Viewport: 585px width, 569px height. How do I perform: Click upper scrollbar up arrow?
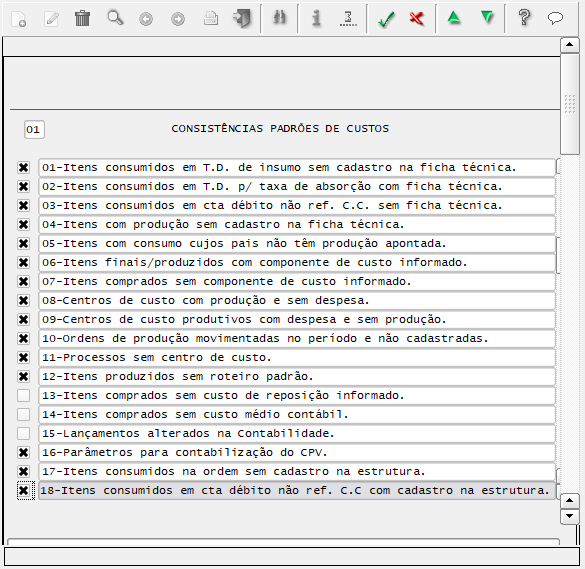[x=569, y=45]
